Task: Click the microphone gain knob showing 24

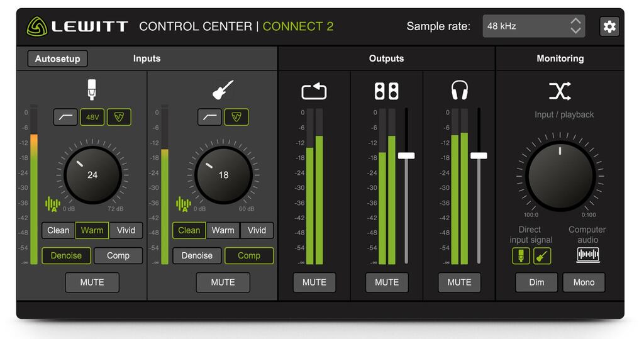Action: click(x=92, y=175)
